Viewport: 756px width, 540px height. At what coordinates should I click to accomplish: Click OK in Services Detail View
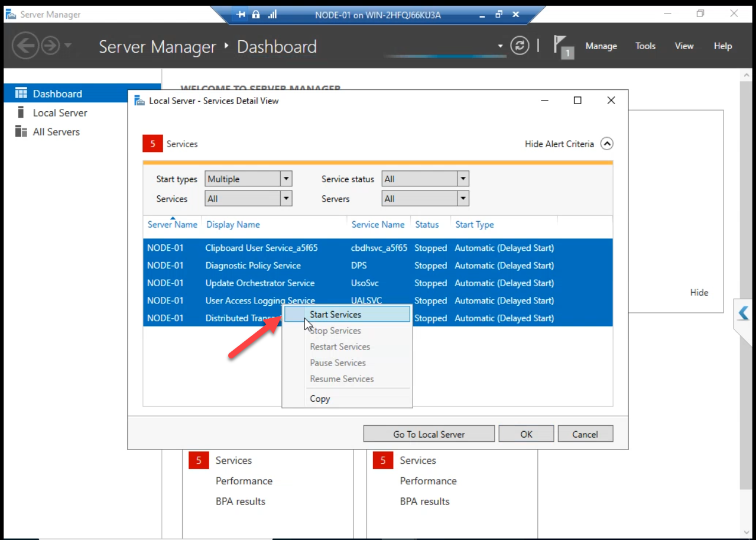click(x=526, y=434)
